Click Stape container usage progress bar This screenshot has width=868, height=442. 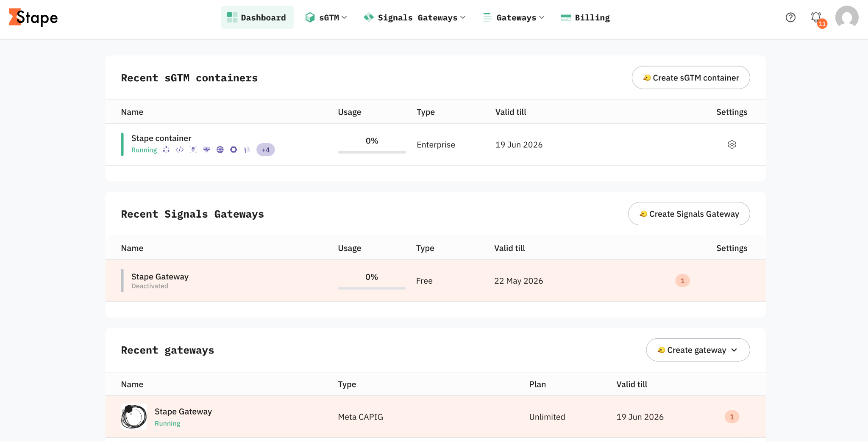point(372,152)
